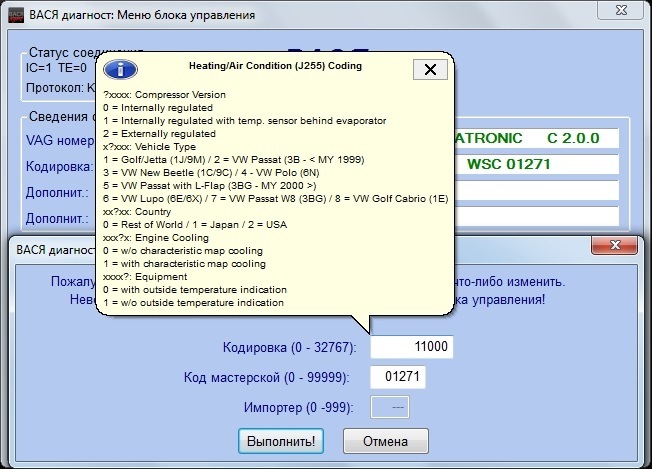Viewport: 652px width, 469px height.
Task: Click 'IC=1 TE=0' status text
Action: tap(56, 67)
